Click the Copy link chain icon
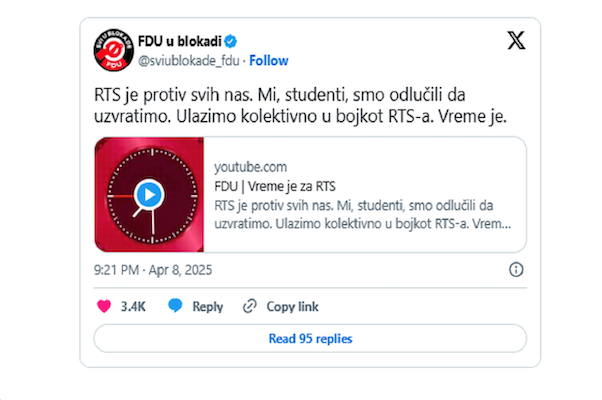This screenshot has width=602, height=400. (x=250, y=306)
